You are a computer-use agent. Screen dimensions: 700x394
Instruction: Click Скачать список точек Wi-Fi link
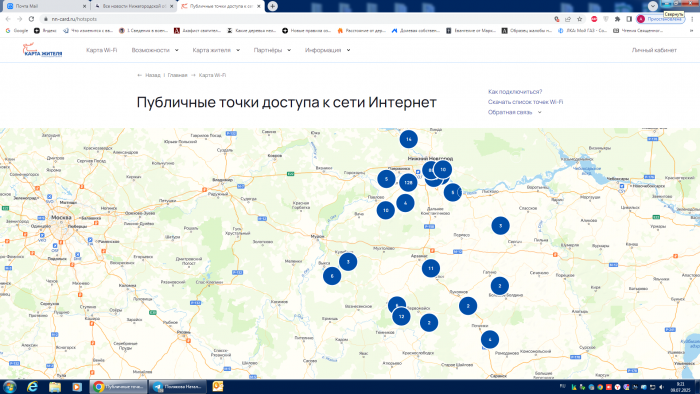pos(525,102)
